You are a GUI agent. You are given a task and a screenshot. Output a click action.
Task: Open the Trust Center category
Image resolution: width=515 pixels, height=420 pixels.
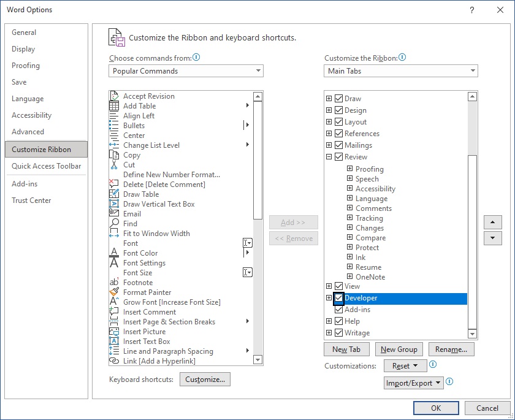[x=31, y=200]
